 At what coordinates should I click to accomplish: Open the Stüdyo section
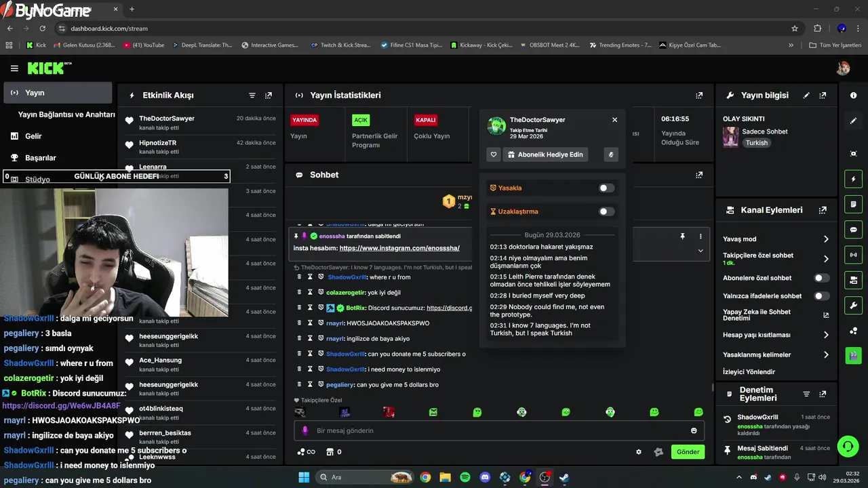[37, 180]
